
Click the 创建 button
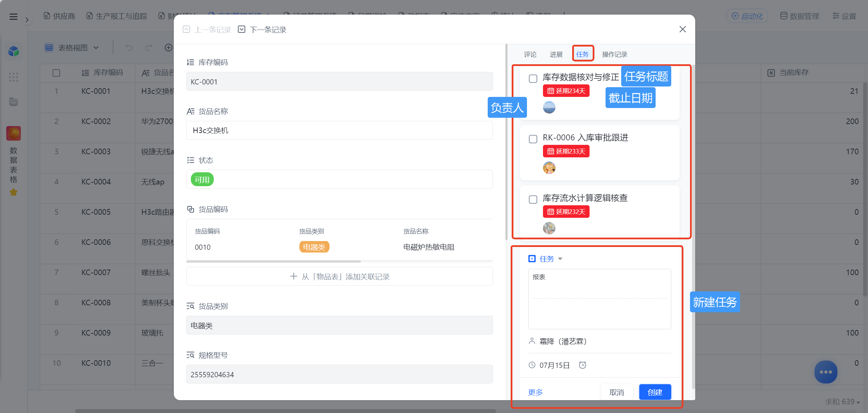(655, 392)
